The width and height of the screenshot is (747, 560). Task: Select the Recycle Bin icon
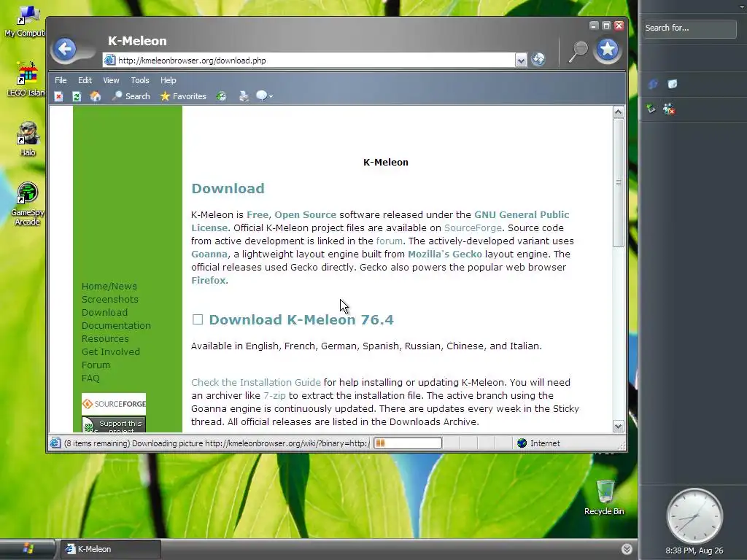click(x=604, y=497)
